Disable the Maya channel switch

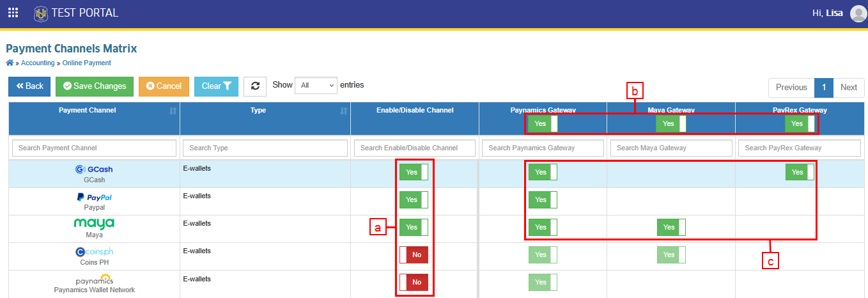click(x=414, y=227)
